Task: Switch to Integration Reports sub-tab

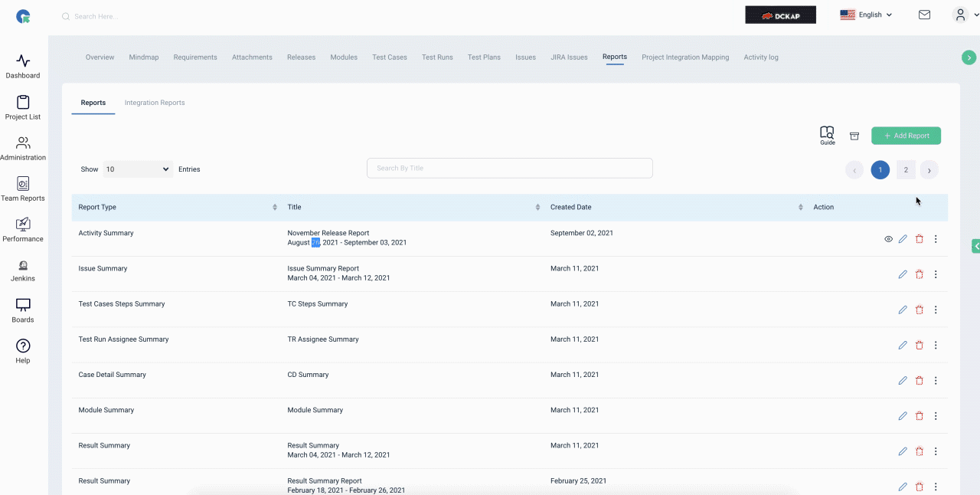Action: [x=155, y=103]
